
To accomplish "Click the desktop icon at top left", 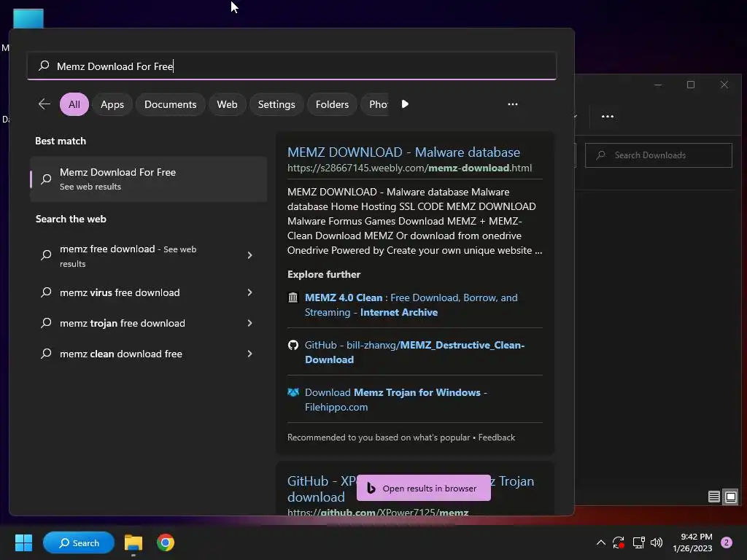I will point(28,19).
